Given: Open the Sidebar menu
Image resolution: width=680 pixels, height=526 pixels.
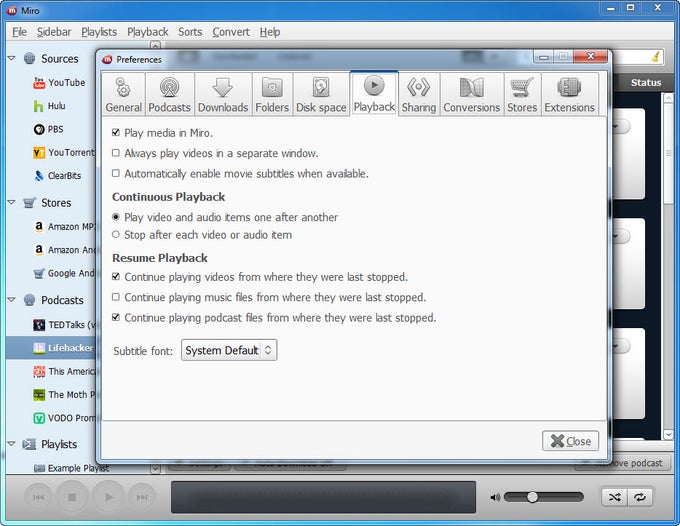Looking at the screenshot, I should point(54,32).
